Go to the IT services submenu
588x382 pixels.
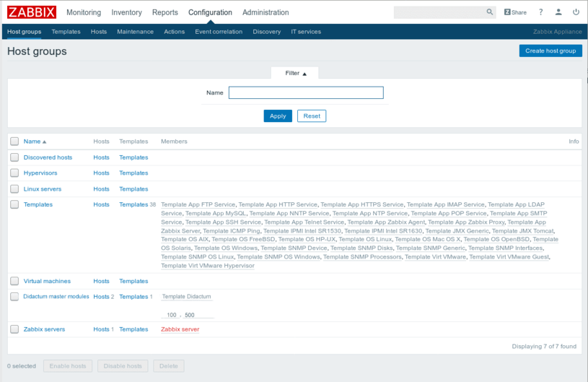click(x=306, y=32)
